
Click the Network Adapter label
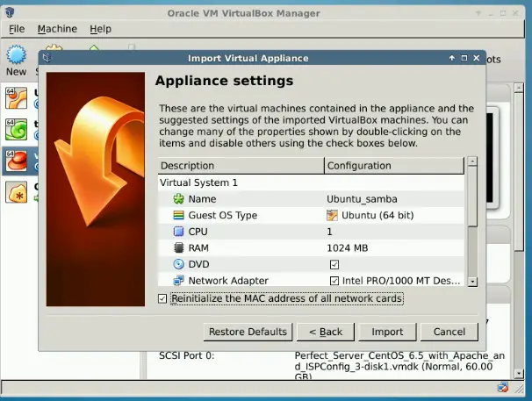coord(228,281)
